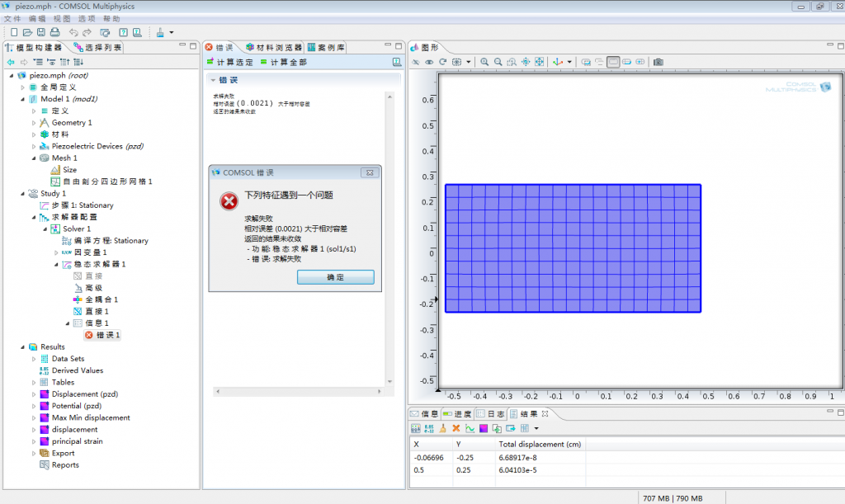
Task: Close the 结果 tab with its X
Action: click(545, 413)
